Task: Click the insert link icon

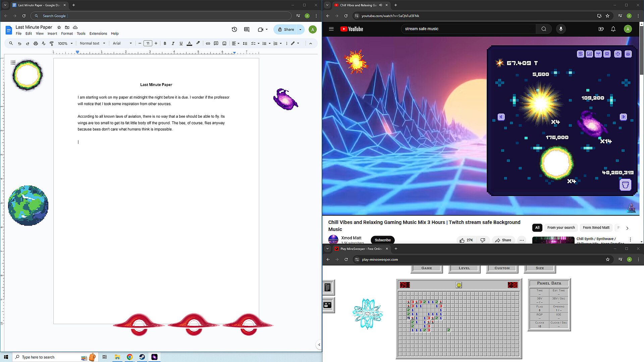Action: (x=208, y=43)
